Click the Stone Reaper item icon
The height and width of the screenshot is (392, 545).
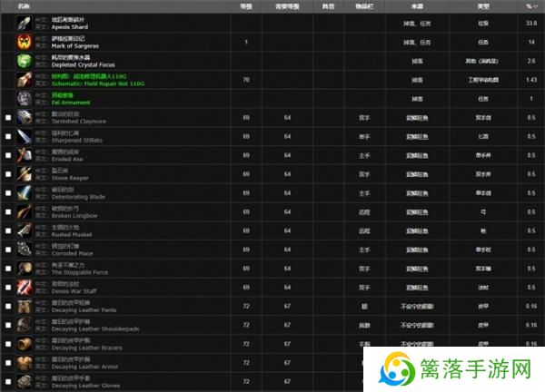25,174
